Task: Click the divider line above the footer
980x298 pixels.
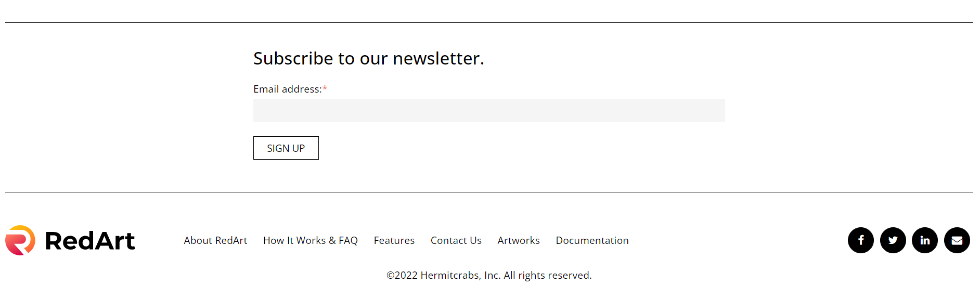Action: pos(489,192)
